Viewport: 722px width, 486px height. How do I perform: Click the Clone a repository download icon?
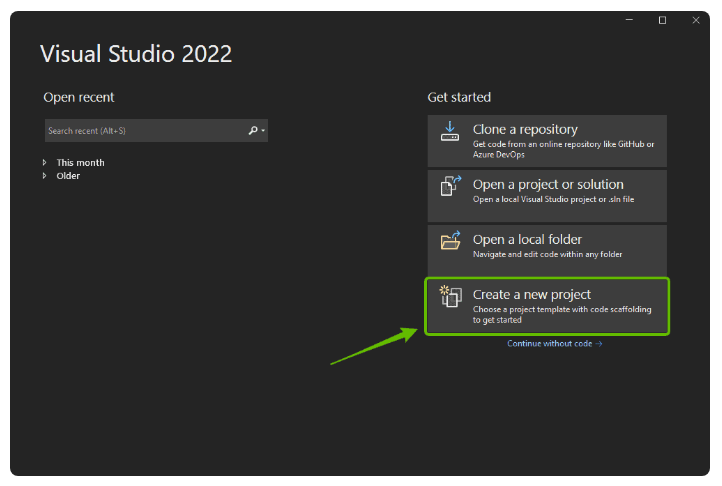[x=449, y=132]
